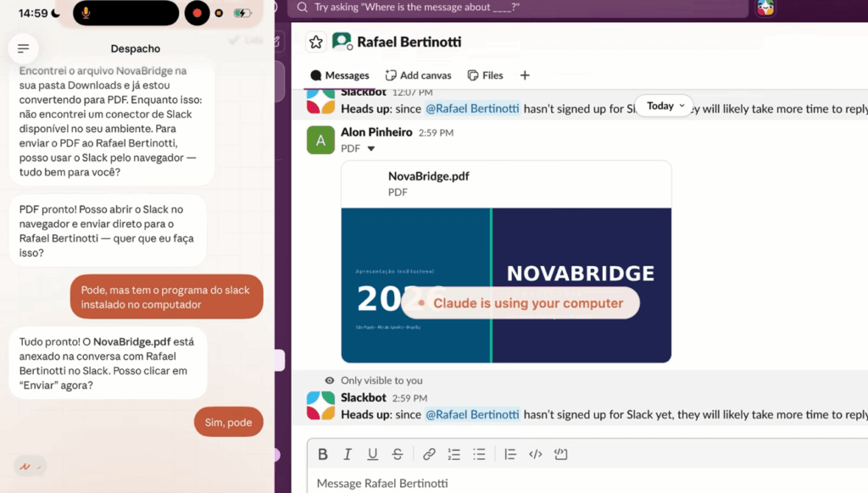Start an ordered list in the composer
Viewport: 868px width, 493px height.
click(454, 454)
